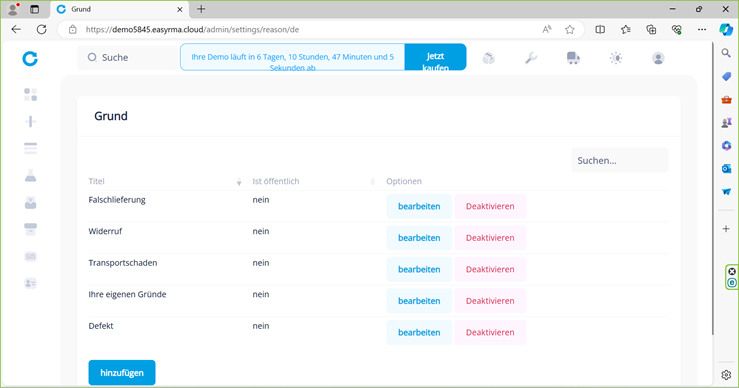Viewport: 739px width, 388px height.
Task: Open tab actions menu icon
Action: click(x=34, y=9)
